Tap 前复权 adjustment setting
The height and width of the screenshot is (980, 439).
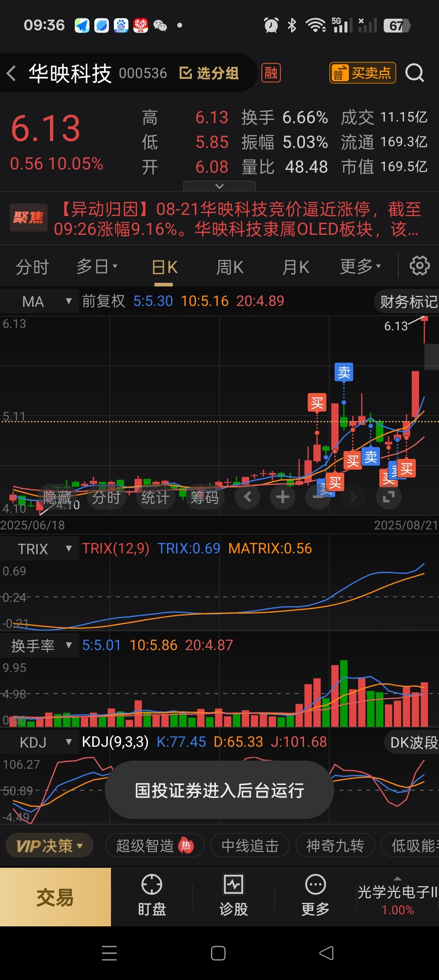(104, 301)
